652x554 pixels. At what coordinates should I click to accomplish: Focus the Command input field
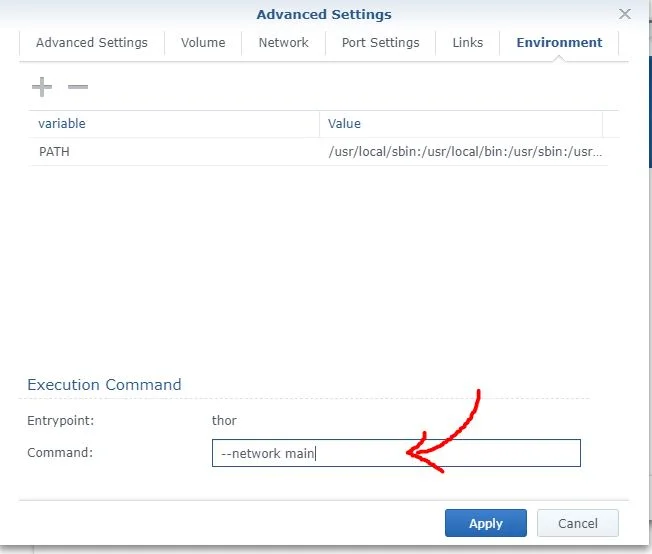tap(396, 453)
